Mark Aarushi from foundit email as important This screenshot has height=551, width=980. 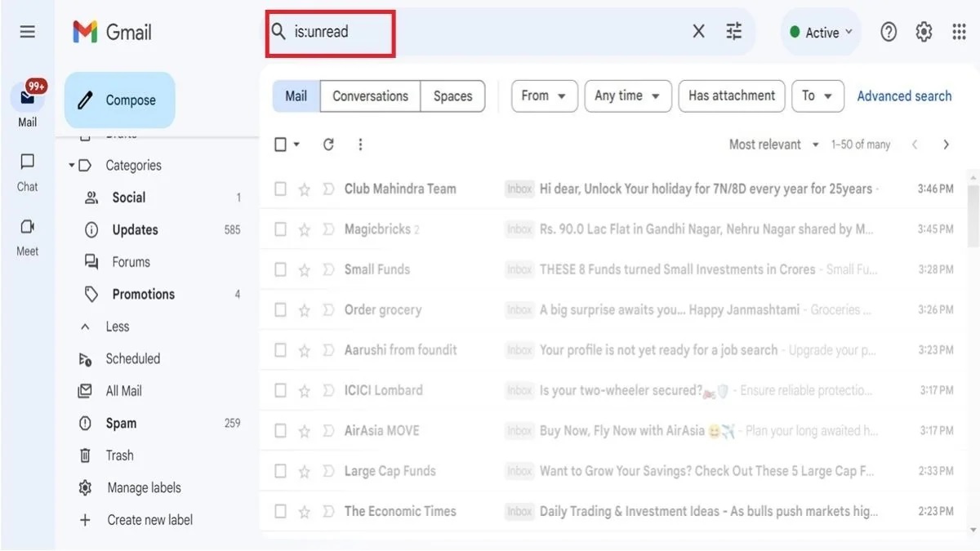click(x=328, y=350)
